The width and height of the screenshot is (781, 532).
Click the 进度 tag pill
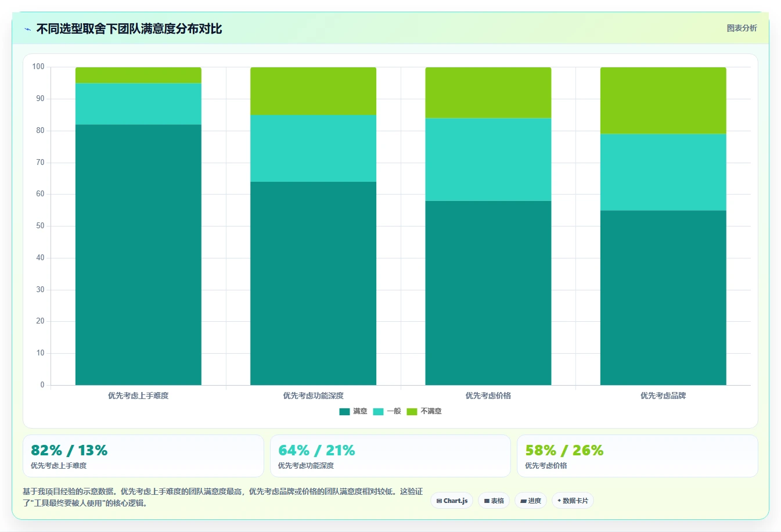pos(530,501)
